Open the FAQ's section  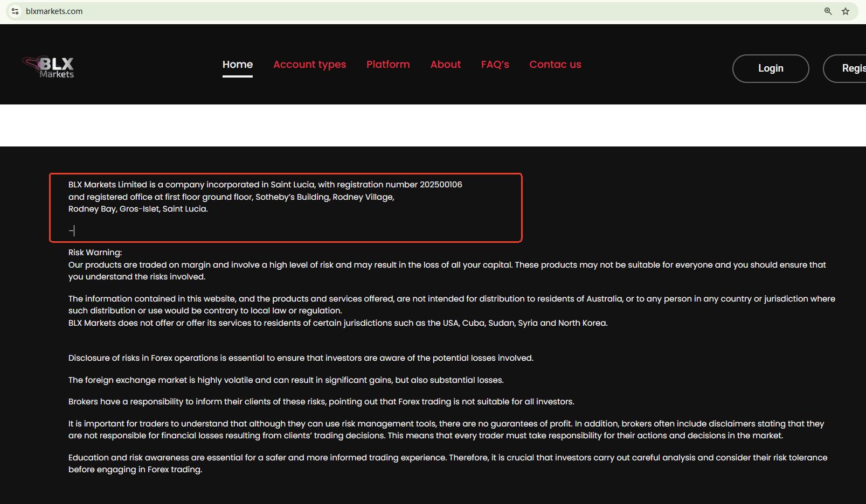click(495, 65)
